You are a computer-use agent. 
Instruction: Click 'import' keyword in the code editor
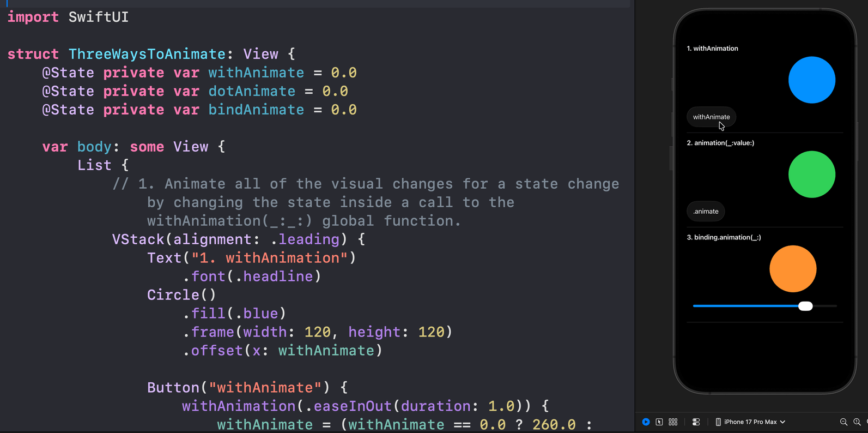coord(33,17)
